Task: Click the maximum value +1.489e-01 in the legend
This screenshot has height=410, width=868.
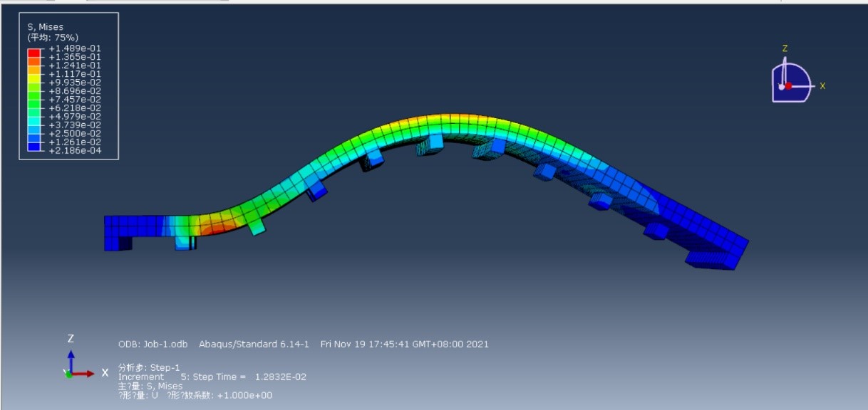Action: click(74, 48)
